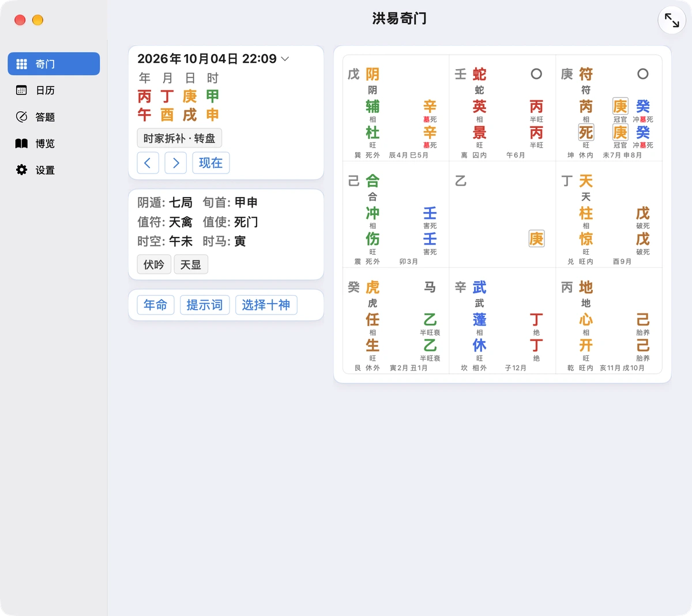Click the 伤 gate in the 震 palace
This screenshot has width=692, height=616.
click(373, 239)
